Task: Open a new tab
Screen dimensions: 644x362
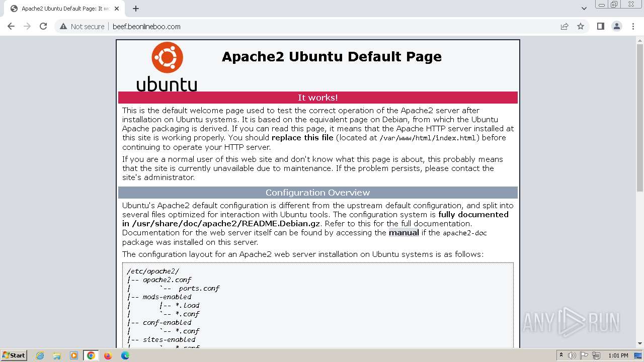Action: click(136, 9)
